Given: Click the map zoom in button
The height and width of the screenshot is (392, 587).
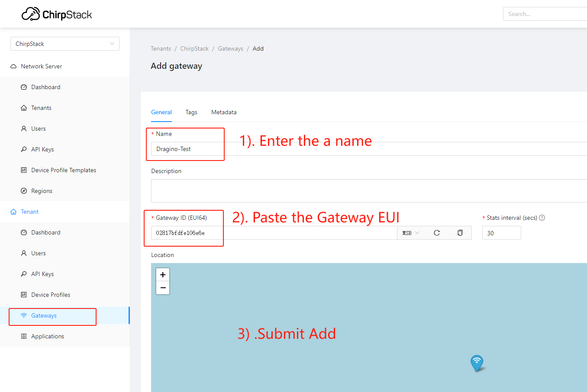Looking at the screenshot, I should (163, 275).
